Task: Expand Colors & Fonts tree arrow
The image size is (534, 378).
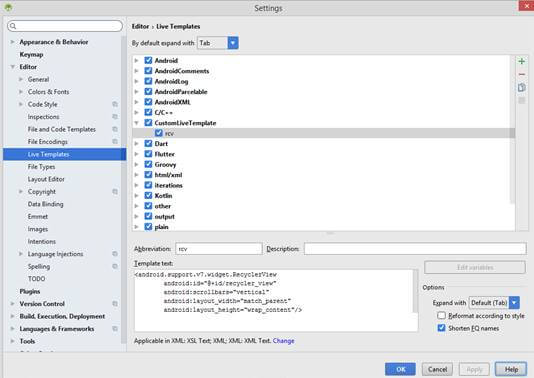Action: click(x=21, y=92)
